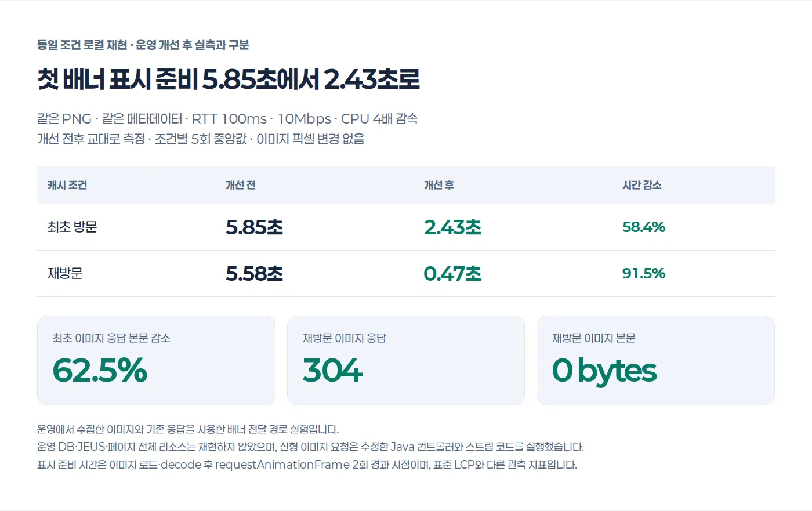
Task: Click the '58.4%' reduction value
Action: [x=644, y=227]
